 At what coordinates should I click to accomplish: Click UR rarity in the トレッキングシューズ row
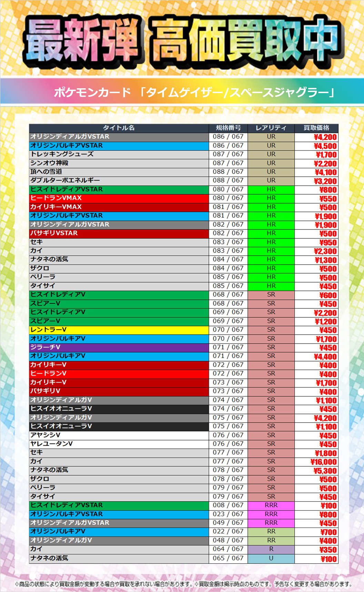(x=271, y=154)
